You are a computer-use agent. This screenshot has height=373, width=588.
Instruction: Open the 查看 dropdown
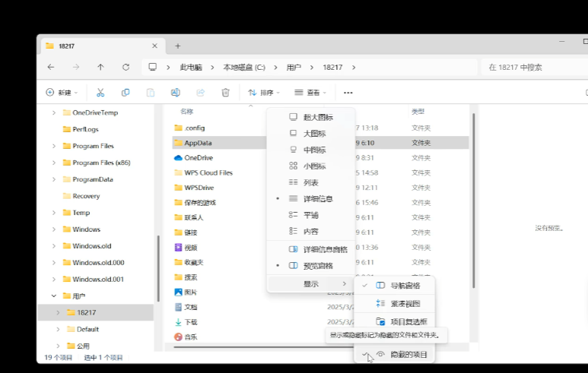coord(310,93)
